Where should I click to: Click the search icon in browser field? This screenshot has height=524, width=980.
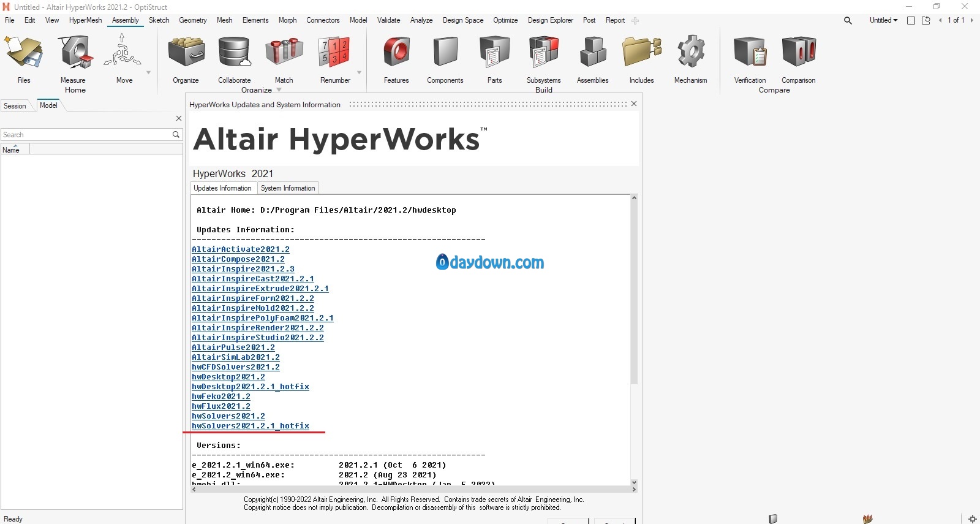[x=176, y=134]
